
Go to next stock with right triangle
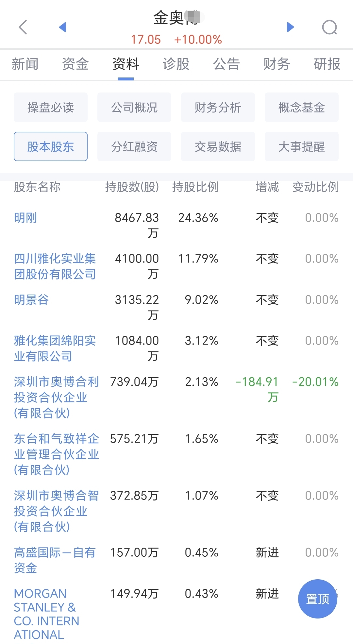(290, 27)
